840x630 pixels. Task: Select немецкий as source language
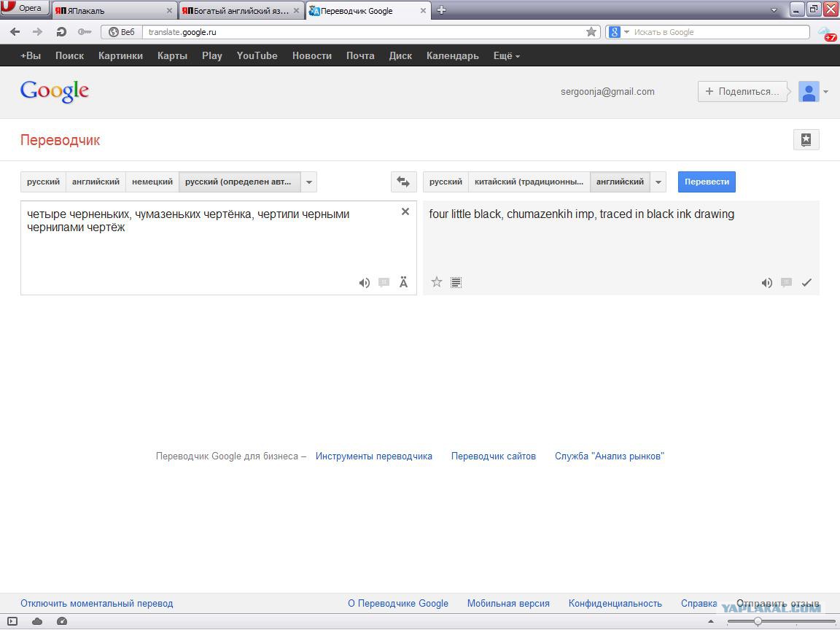(x=152, y=182)
